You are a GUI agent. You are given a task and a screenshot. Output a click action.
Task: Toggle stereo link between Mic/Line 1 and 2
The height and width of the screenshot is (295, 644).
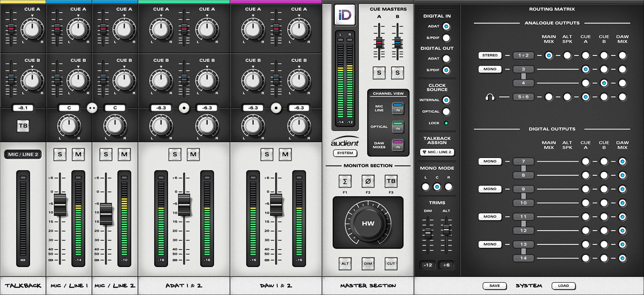click(x=92, y=107)
